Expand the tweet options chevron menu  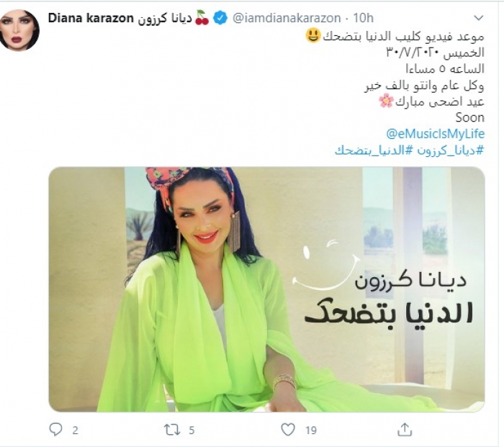click(x=479, y=18)
